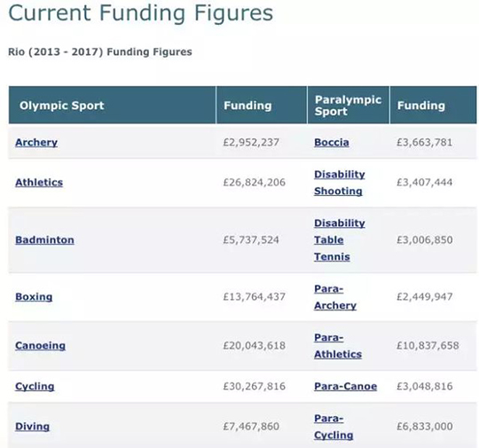Open the Para-Cycling link

(334, 427)
